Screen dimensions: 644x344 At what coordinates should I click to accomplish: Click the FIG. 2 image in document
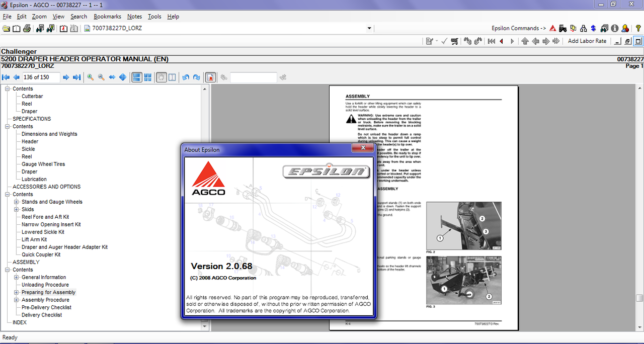click(x=463, y=225)
